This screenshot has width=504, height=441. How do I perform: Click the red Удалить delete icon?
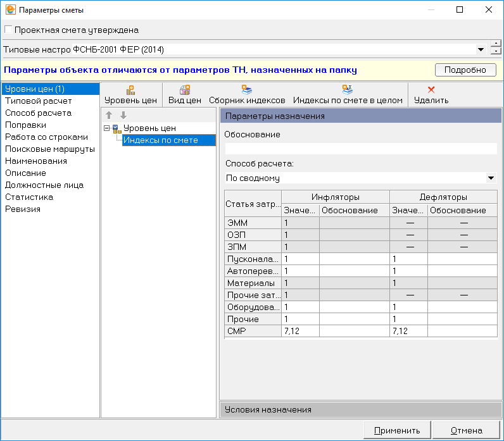coord(431,90)
